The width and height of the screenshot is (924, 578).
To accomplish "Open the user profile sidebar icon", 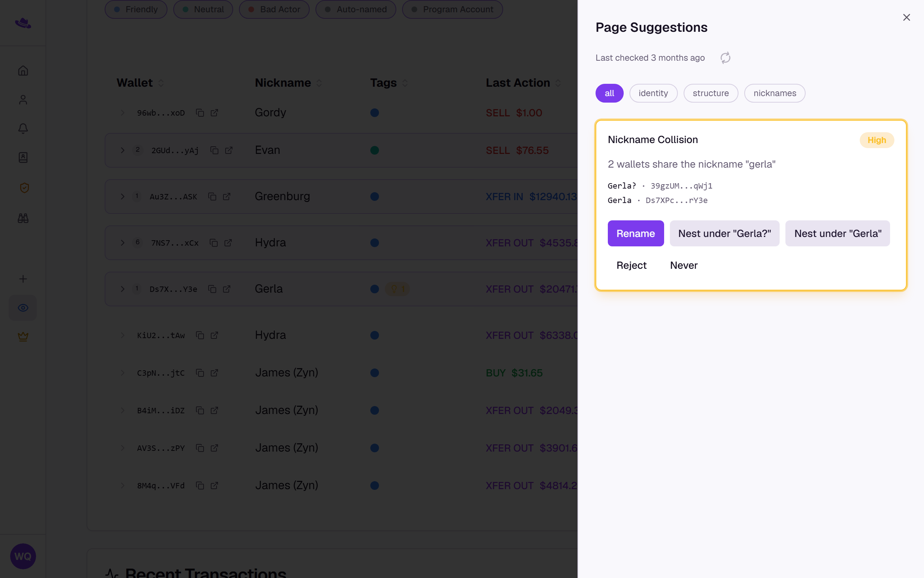I will pyautogui.click(x=23, y=100).
